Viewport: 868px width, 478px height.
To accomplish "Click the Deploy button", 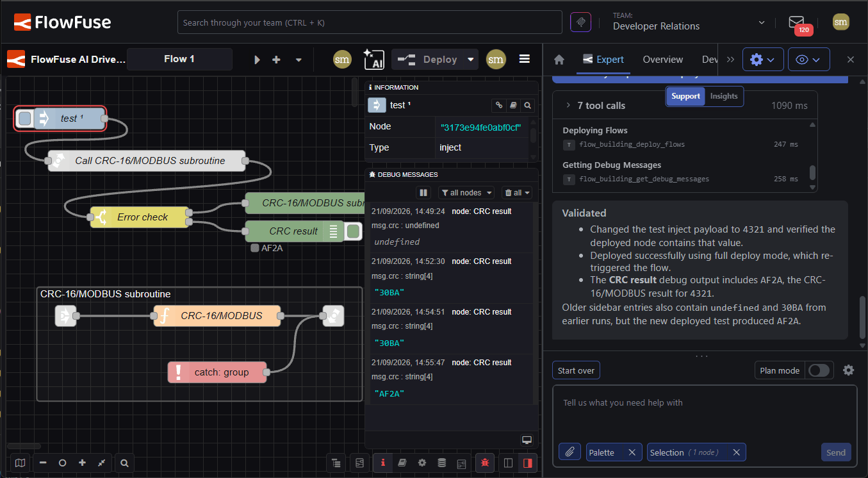I will pos(427,60).
